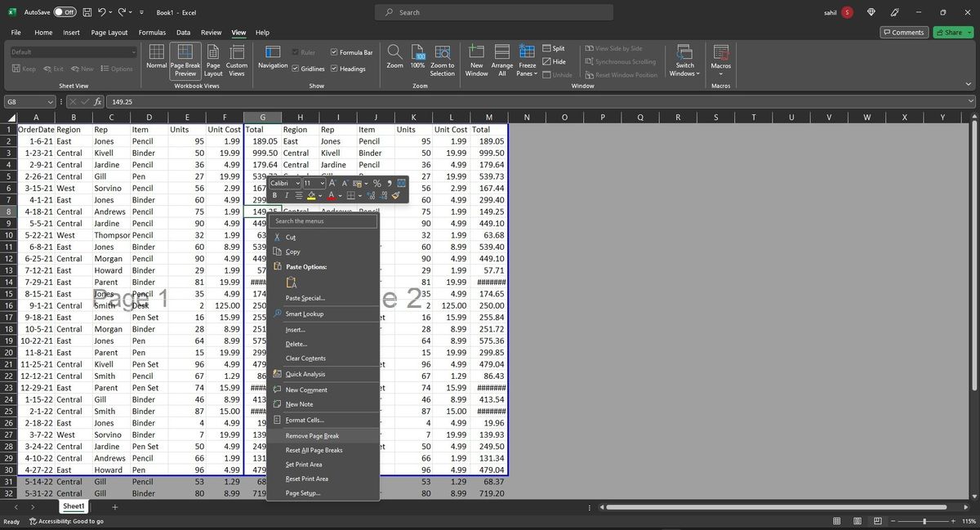Image resolution: width=980 pixels, height=530 pixels.
Task: Switch to Page Layout workbook view
Action: pyautogui.click(x=213, y=60)
